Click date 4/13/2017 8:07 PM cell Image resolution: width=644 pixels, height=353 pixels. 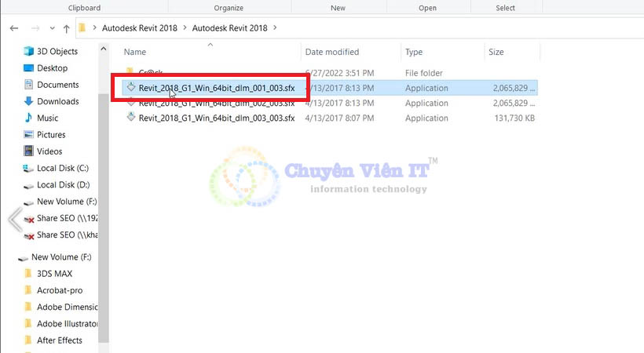(x=339, y=118)
